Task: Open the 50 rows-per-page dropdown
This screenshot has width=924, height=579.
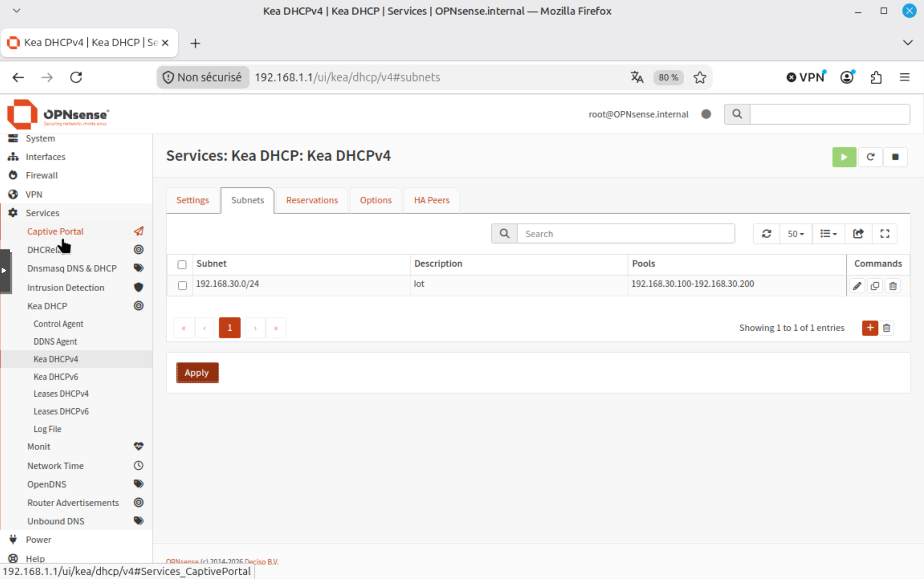Action: (x=796, y=234)
